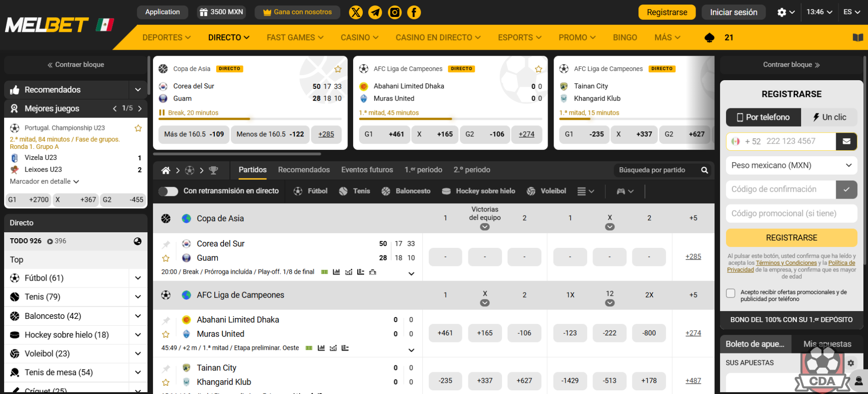Click the 3500 MXN gift bonus button
This screenshot has width=868, height=394.
(x=221, y=12)
